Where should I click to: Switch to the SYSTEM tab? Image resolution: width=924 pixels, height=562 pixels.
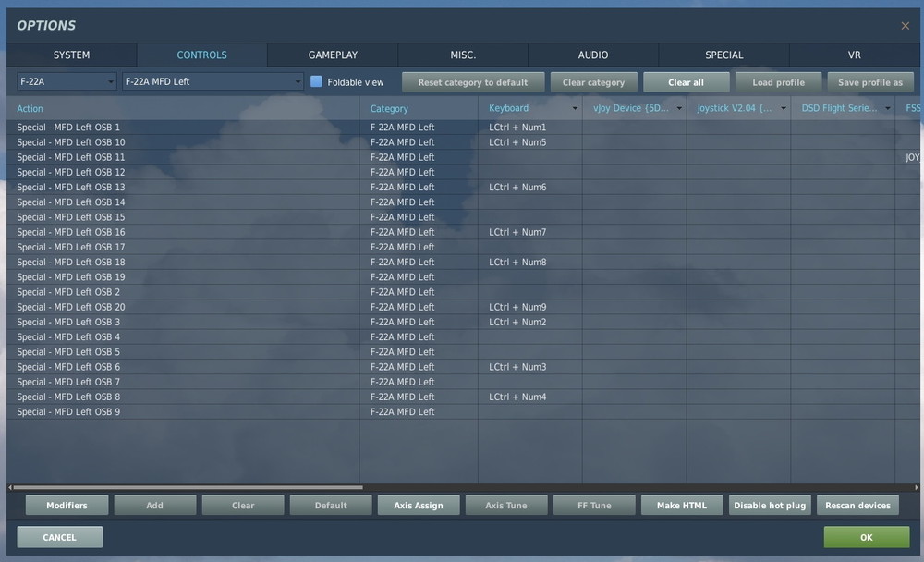click(71, 55)
